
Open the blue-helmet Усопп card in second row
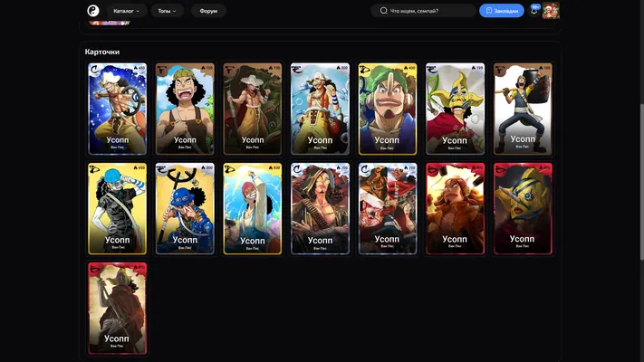(x=117, y=208)
